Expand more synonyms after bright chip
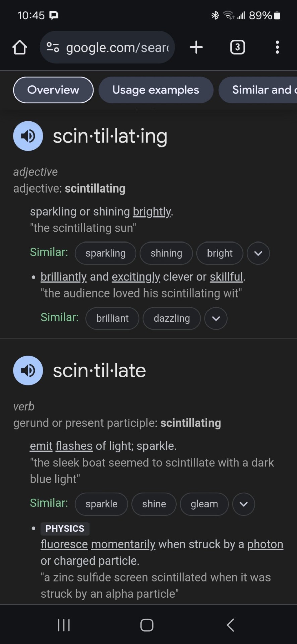Viewport: 297px width, 644px height. (x=258, y=253)
